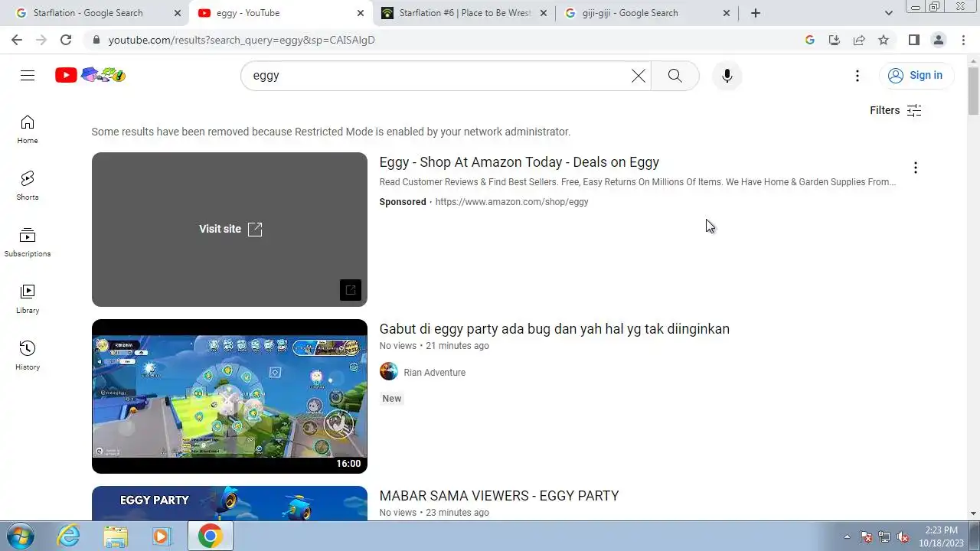Close the eggy - YouTube tab
Image resolution: width=980 pixels, height=551 pixels.
(x=361, y=13)
